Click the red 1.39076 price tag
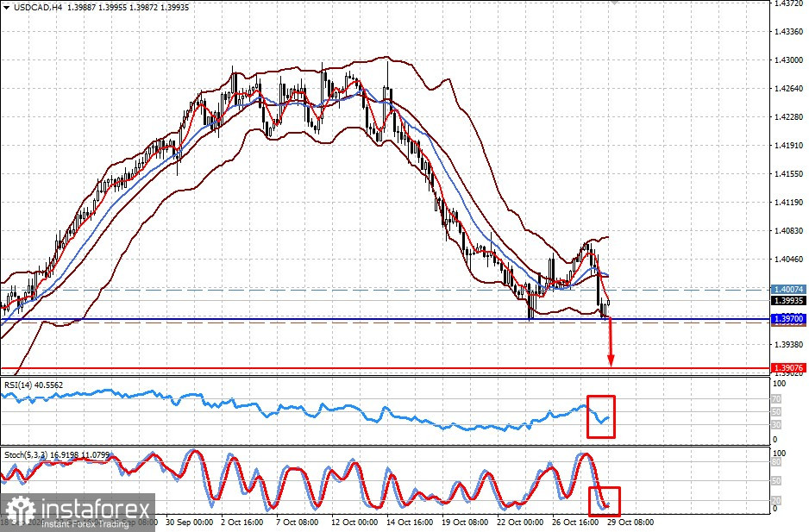The width and height of the screenshot is (809, 532). [x=789, y=368]
